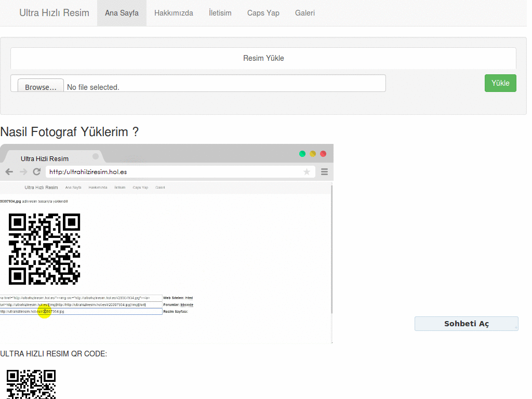
Task: Click the Browse… file button
Action: [x=41, y=86]
